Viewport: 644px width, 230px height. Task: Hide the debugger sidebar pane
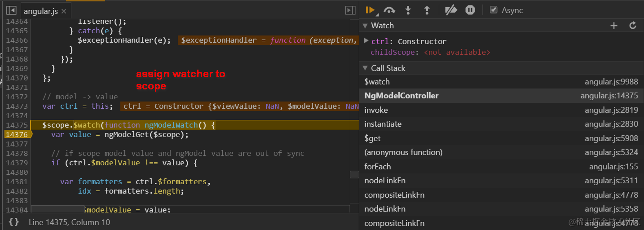pos(350,10)
